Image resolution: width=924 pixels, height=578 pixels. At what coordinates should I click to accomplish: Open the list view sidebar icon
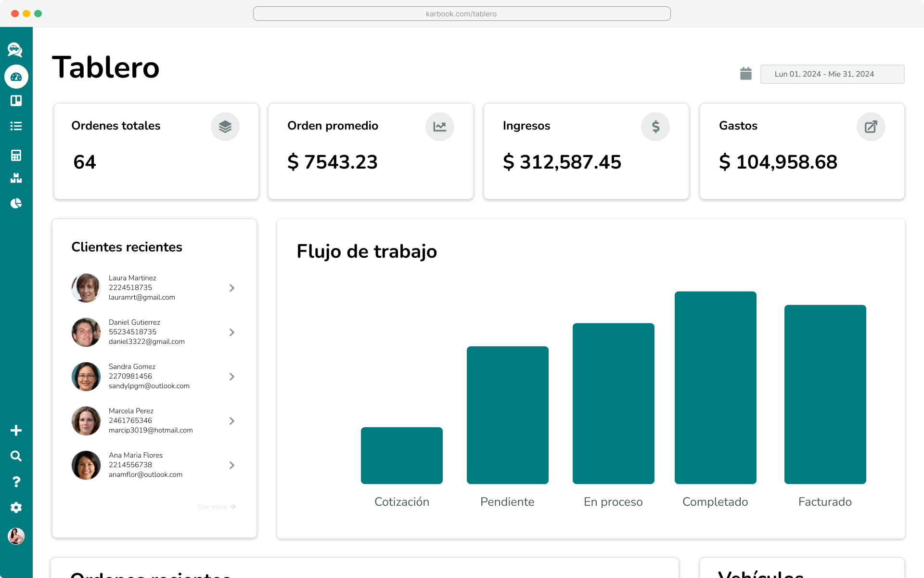pyautogui.click(x=16, y=126)
